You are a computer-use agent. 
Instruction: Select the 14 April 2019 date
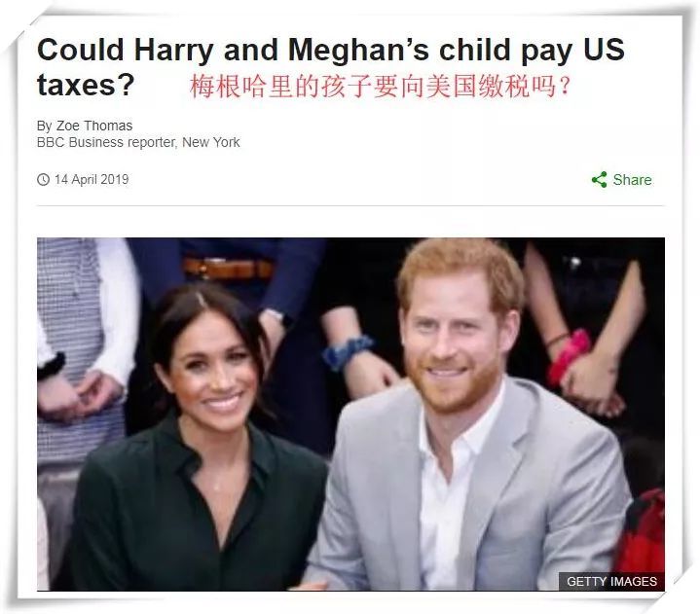click(x=92, y=179)
